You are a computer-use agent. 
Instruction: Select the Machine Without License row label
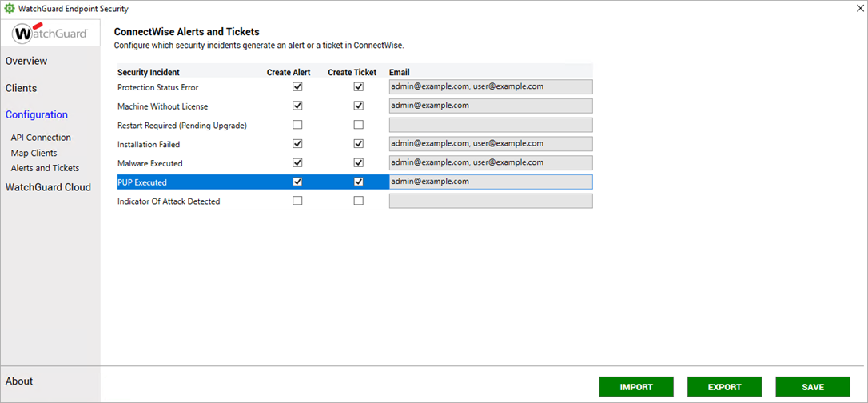point(163,106)
